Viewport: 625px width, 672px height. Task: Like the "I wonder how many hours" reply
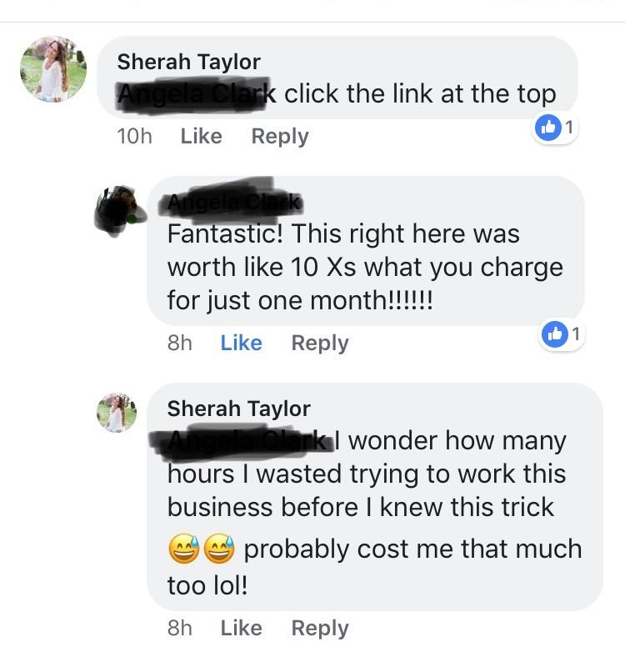(x=241, y=628)
